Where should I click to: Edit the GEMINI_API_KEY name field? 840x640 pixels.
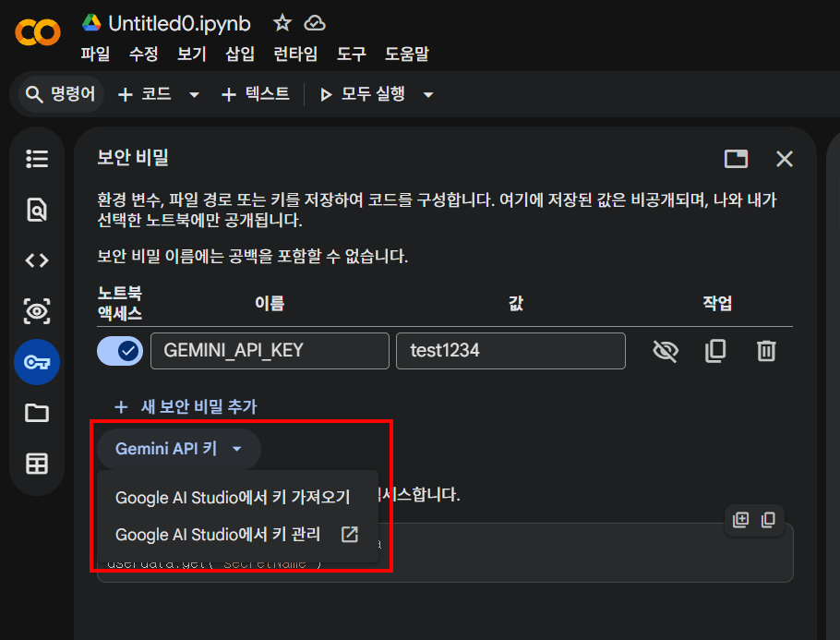(x=270, y=351)
